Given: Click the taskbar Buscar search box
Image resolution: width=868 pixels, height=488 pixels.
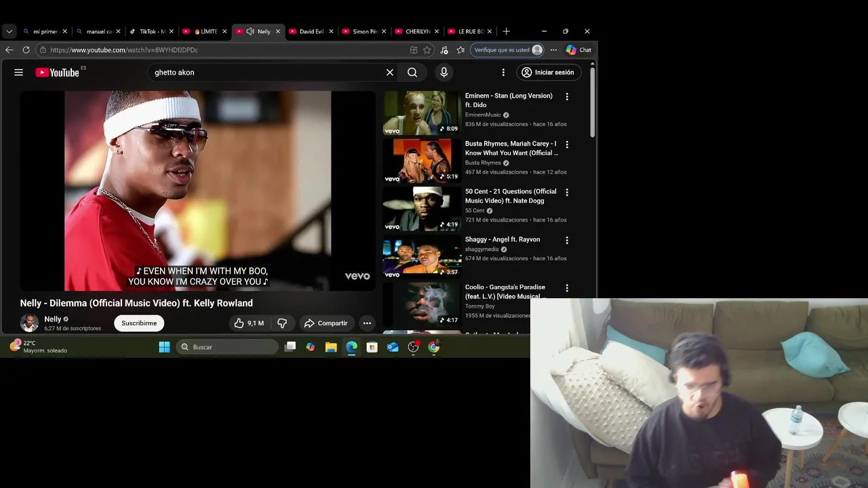Looking at the screenshot, I should click(228, 347).
